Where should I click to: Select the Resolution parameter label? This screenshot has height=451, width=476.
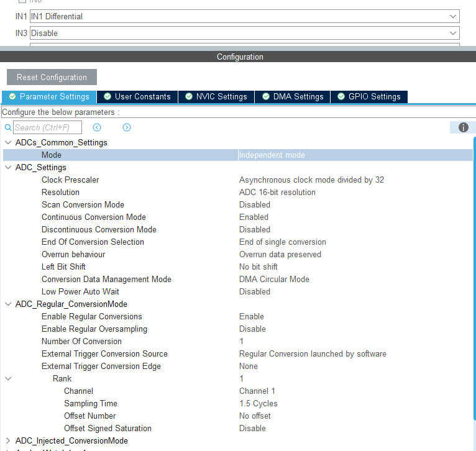coord(60,193)
